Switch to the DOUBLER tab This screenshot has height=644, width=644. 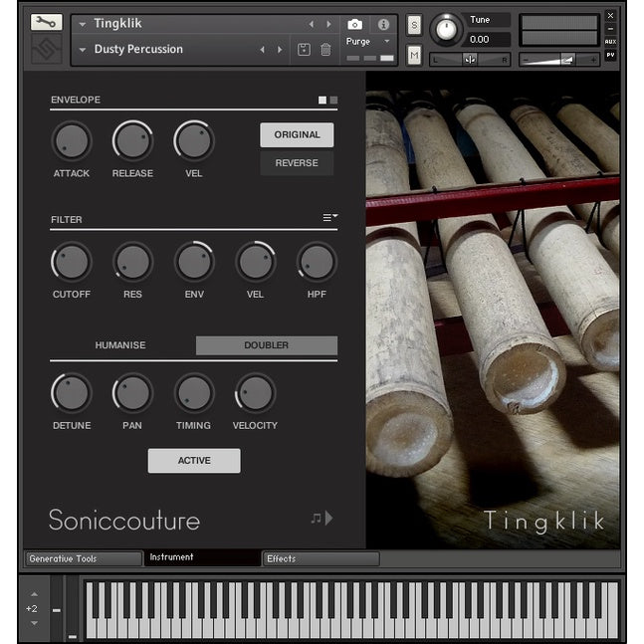[267, 345]
